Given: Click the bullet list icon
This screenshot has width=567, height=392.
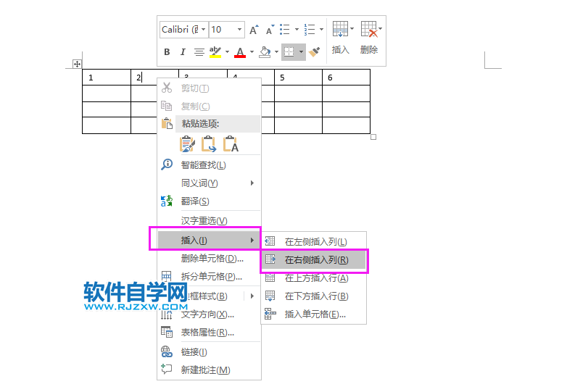Looking at the screenshot, I should point(285,30).
